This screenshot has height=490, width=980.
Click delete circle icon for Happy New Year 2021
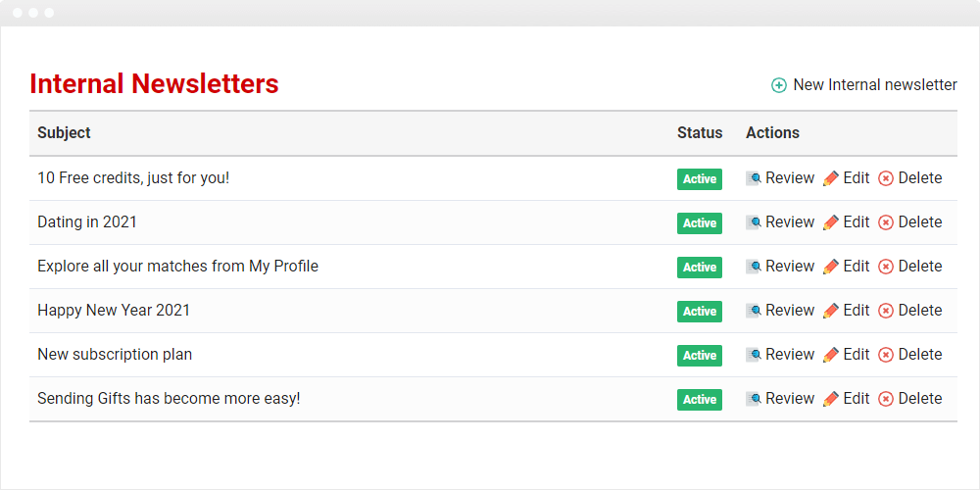[x=886, y=311]
